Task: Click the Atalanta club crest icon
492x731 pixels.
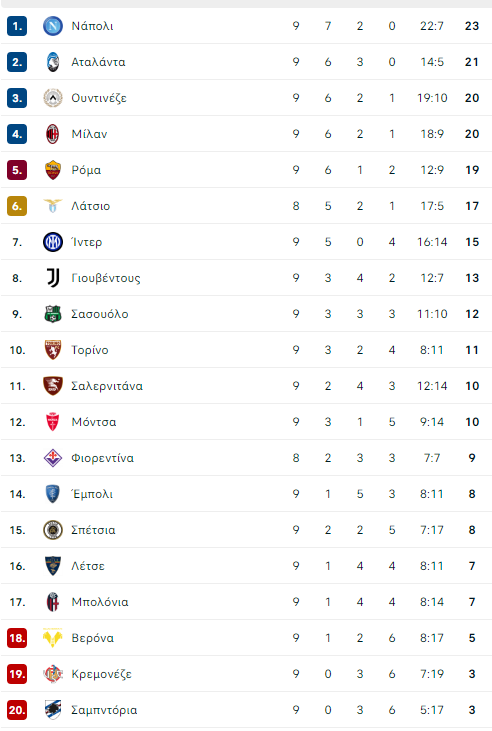Action: tap(53, 62)
